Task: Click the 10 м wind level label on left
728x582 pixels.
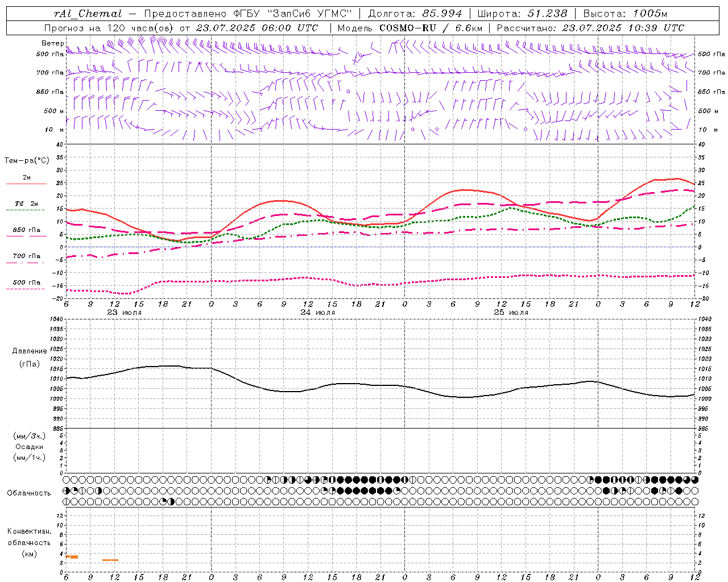Action: [x=55, y=130]
